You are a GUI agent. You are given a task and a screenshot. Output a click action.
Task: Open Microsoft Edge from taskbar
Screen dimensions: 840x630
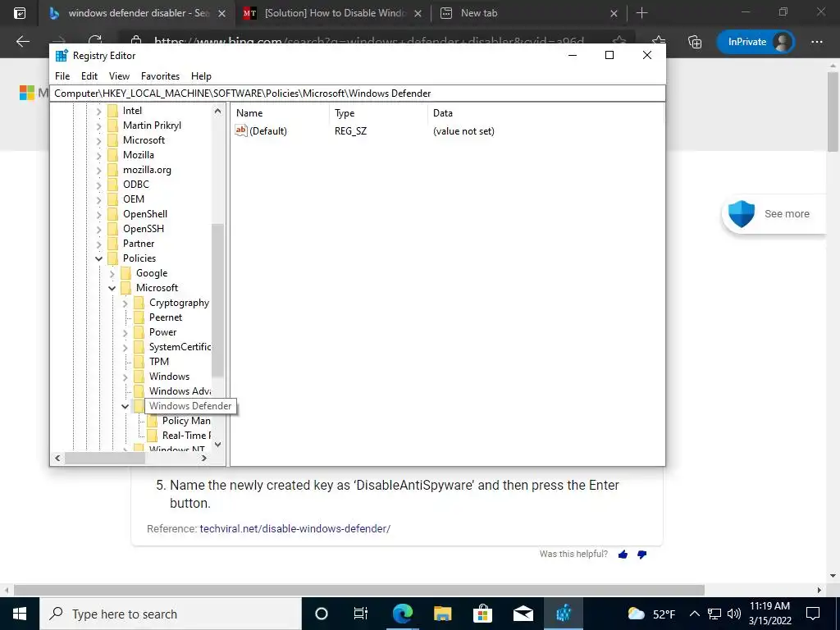402,614
